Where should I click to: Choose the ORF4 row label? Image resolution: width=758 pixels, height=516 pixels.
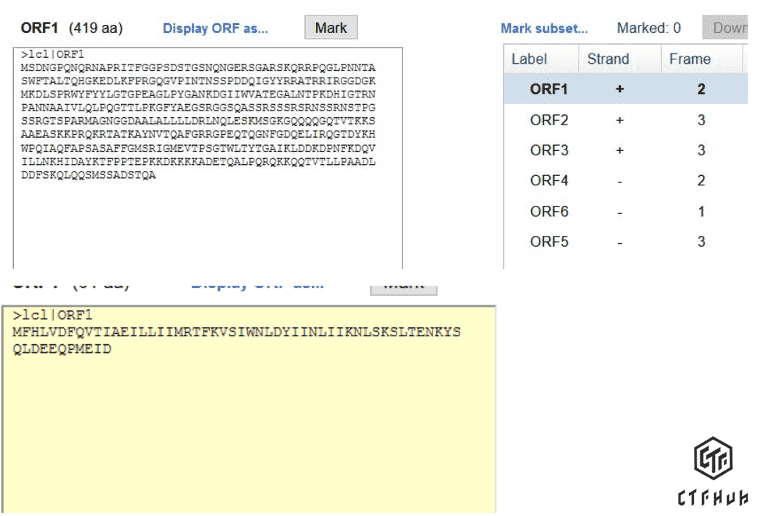click(549, 181)
